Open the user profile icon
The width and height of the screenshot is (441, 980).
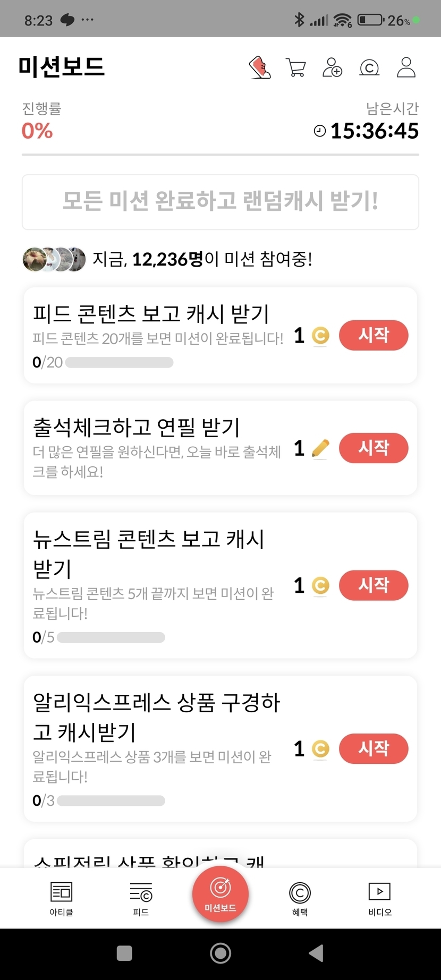(406, 67)
